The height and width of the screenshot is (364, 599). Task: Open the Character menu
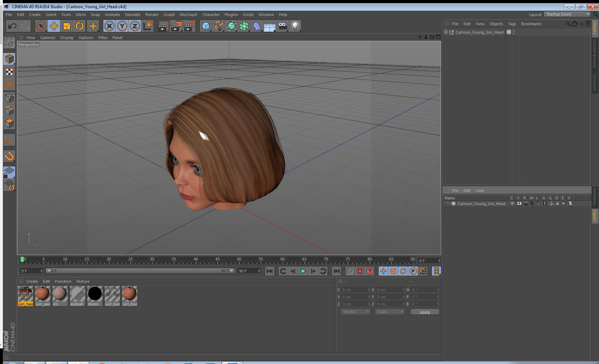point(211,15)
